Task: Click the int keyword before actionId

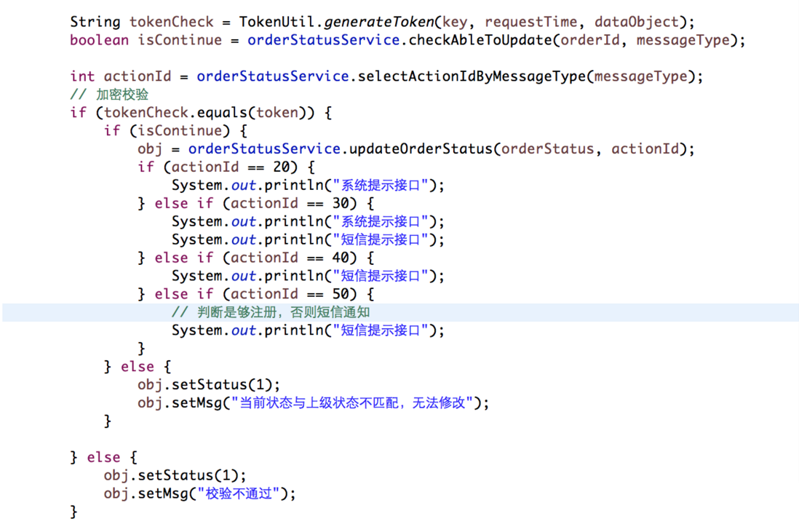Action: coord(82,76)
